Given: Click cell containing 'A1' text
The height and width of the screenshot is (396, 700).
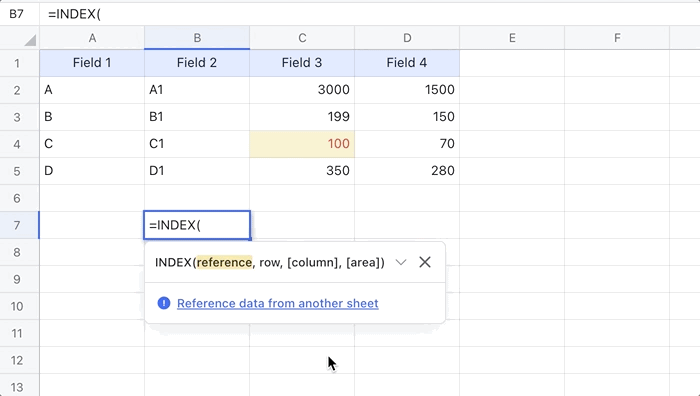Looking at the screenshot, I should pyautogui.click(x=197, y=90).
